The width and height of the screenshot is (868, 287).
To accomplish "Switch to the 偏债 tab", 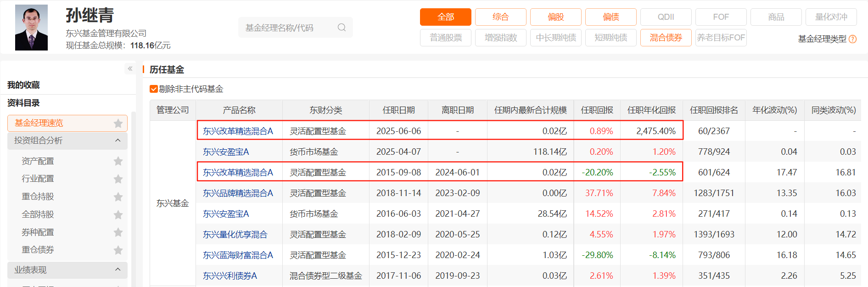I will [x=610, y=17].
